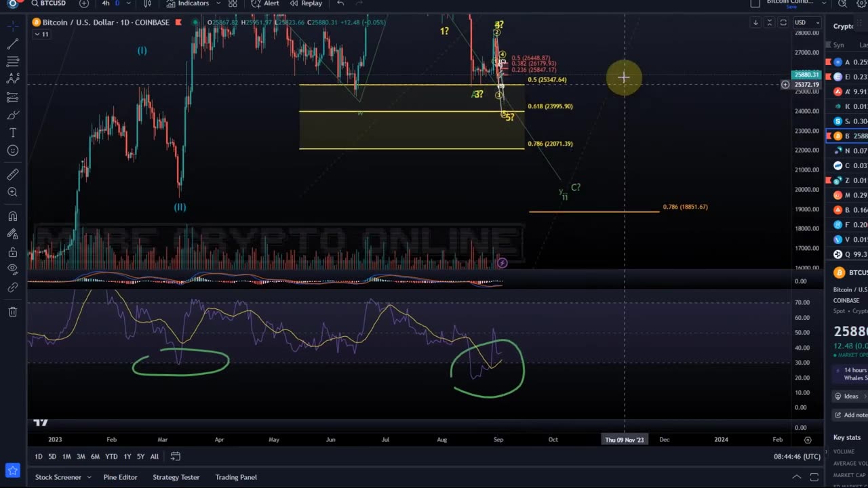
Task: Open the link drawings tool
Action: click(12, 287)
